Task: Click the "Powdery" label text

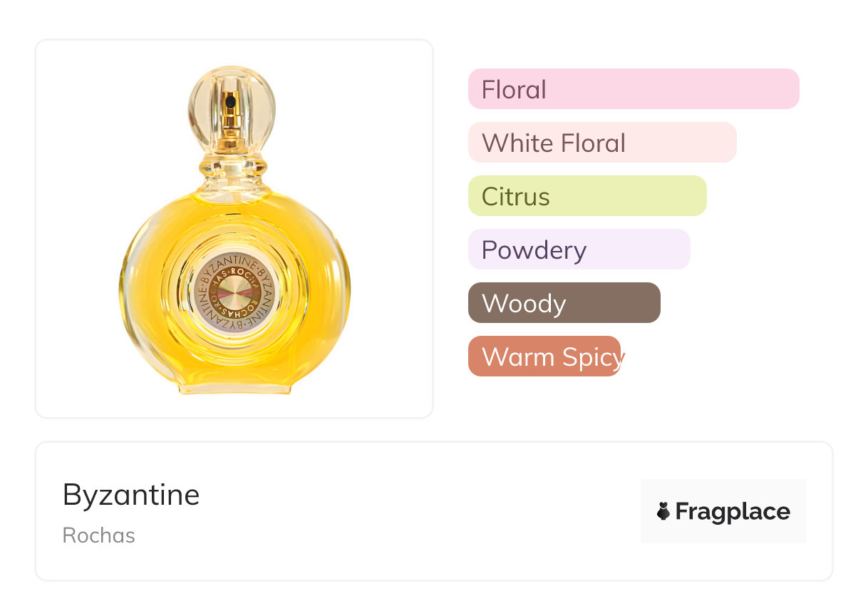Action: [x=534, y=250]
